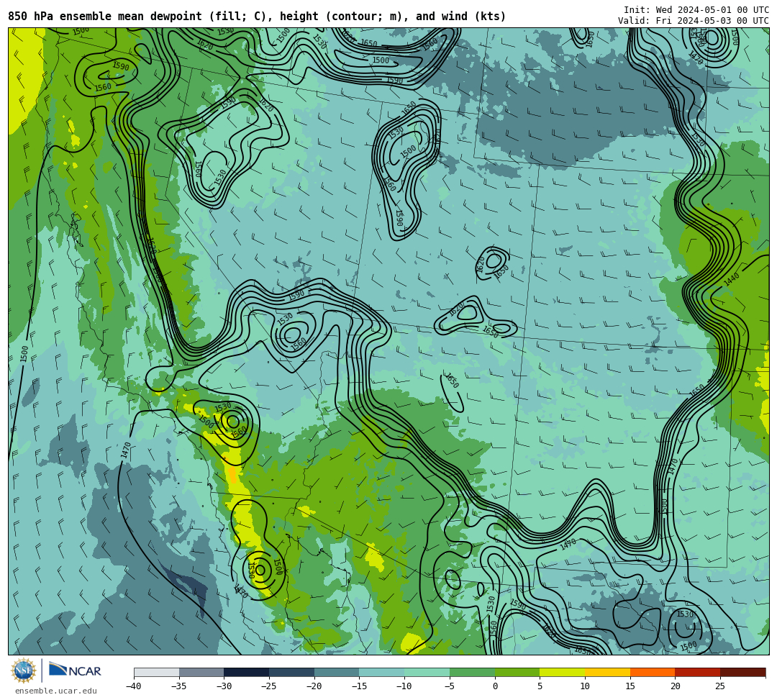Viewport: 777px width, 700px height.
Task: Click the amber 10 to 15 swatch
Action: (607, 672)
